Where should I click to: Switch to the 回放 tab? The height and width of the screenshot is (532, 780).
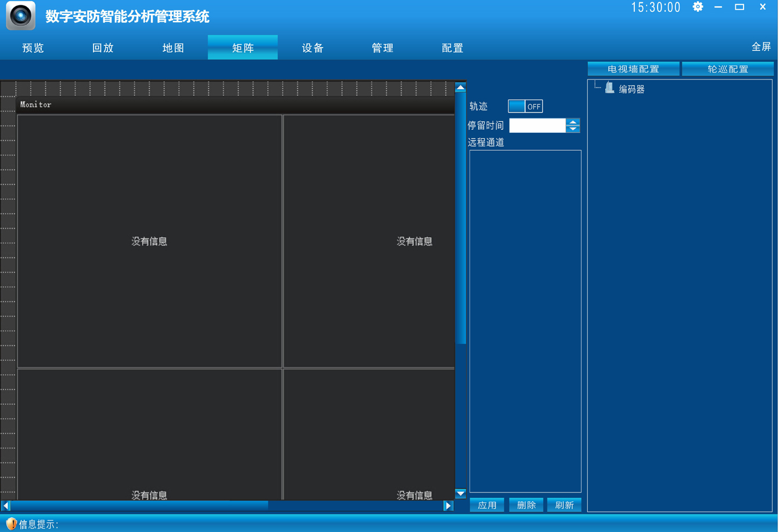(103, 48)
